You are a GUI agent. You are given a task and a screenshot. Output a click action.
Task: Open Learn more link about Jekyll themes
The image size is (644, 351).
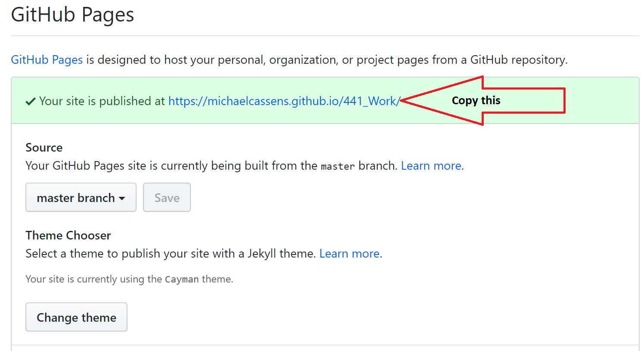[x=349, y=254]
